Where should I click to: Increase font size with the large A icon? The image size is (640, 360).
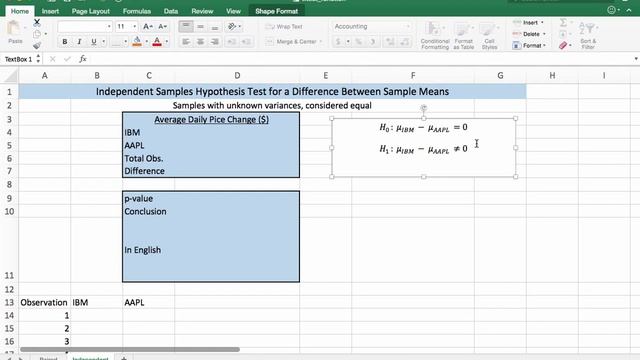(147, 27)
